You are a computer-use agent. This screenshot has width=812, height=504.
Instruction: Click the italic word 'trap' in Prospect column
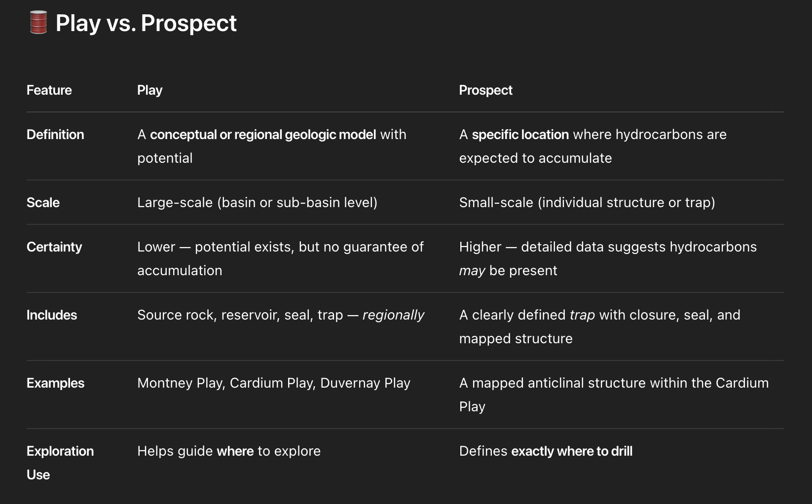582,315
